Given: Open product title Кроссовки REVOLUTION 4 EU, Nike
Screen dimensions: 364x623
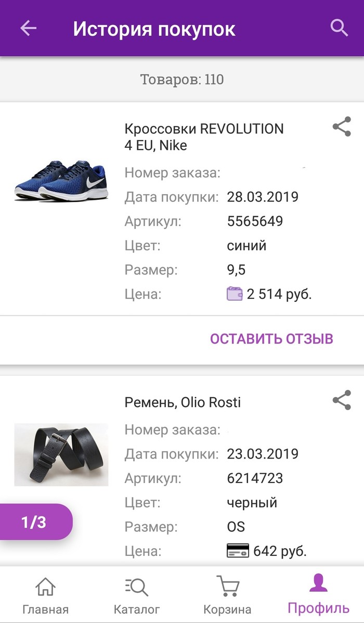Looking at the screenshot, I should pos(204,136).
